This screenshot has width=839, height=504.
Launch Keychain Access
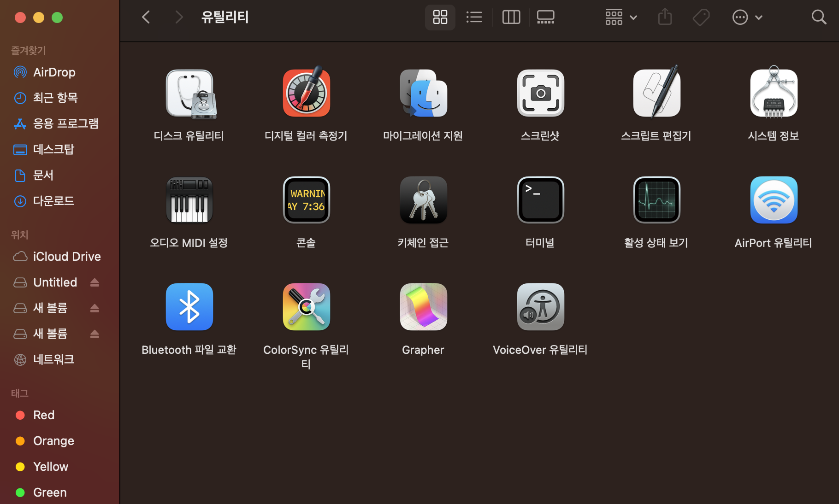click(423, 200)
